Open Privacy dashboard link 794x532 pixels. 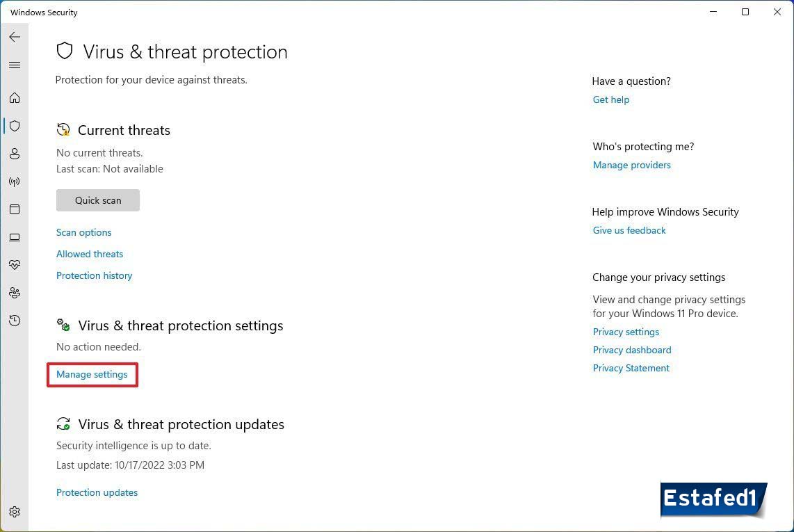632,350
